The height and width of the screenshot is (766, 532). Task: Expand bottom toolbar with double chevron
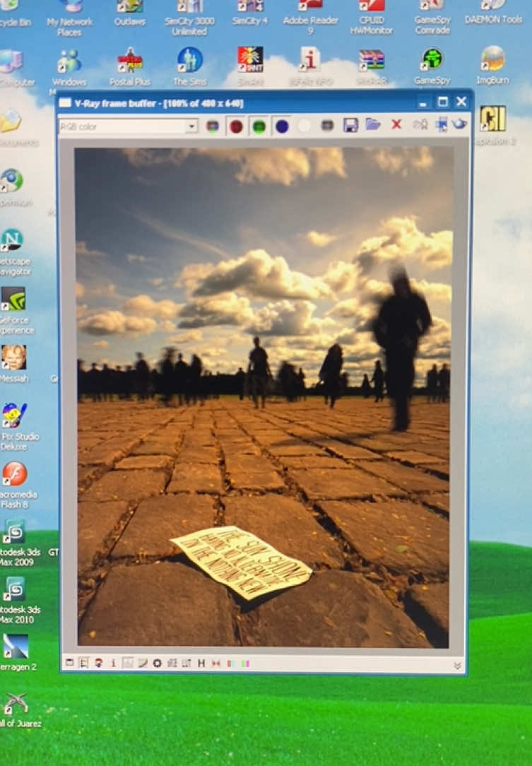[457, 666]
